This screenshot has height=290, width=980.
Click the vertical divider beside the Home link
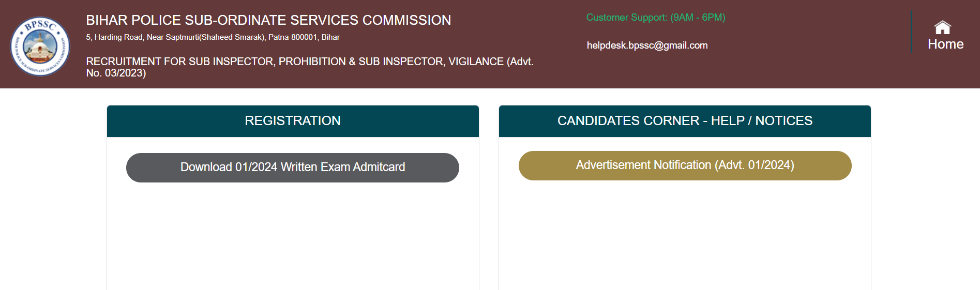[911, 31]
